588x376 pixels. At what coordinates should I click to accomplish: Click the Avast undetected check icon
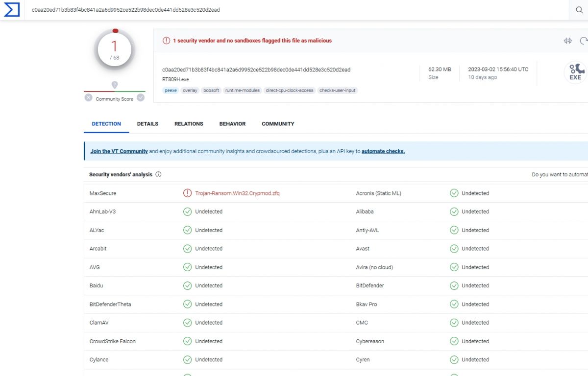454,248
